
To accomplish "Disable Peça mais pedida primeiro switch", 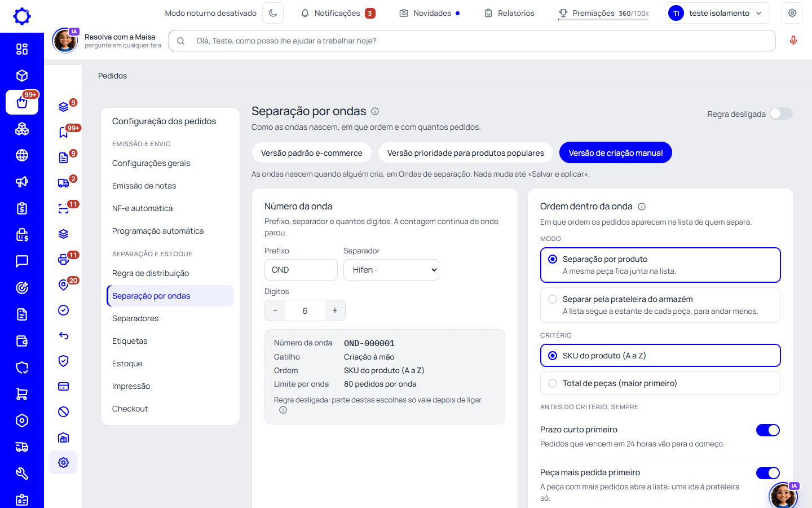I will click(768, 473).
